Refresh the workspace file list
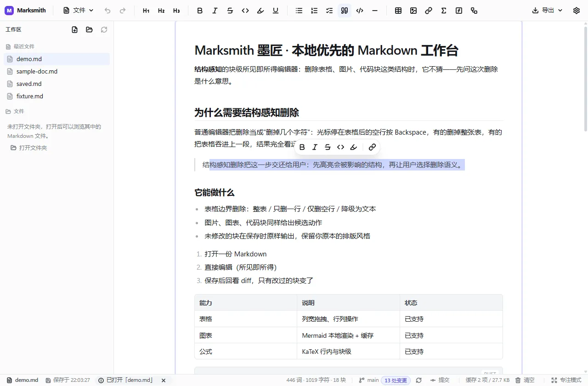 pos(104,29)
